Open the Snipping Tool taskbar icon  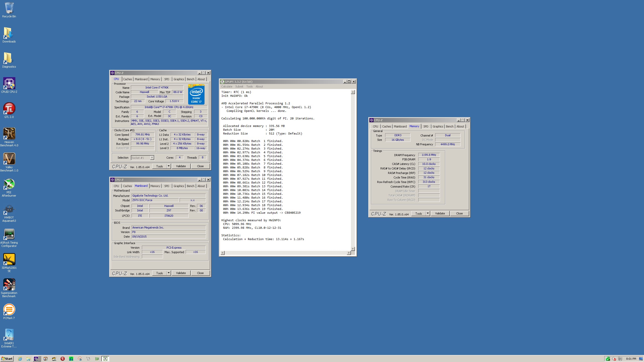click(x=80, y=359)
